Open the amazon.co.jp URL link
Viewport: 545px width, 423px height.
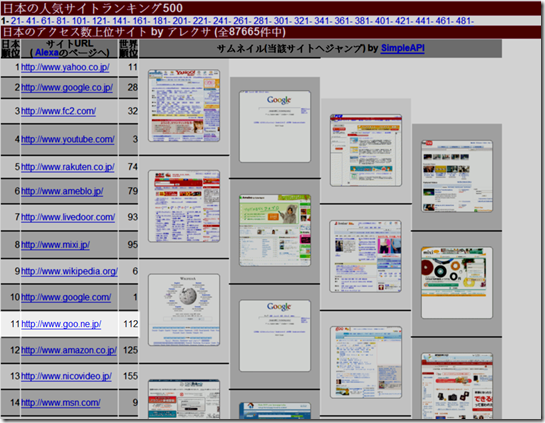click(69, 350)
